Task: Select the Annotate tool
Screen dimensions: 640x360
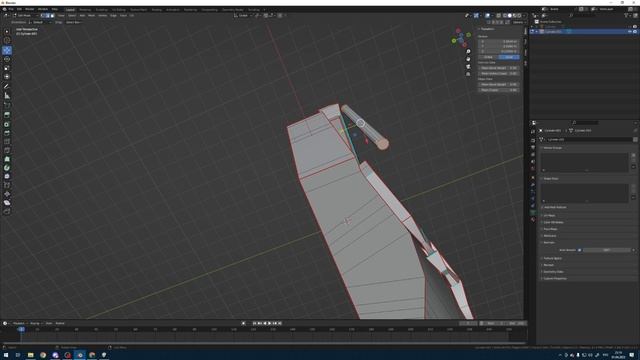Action: click(x=7, y=87)
